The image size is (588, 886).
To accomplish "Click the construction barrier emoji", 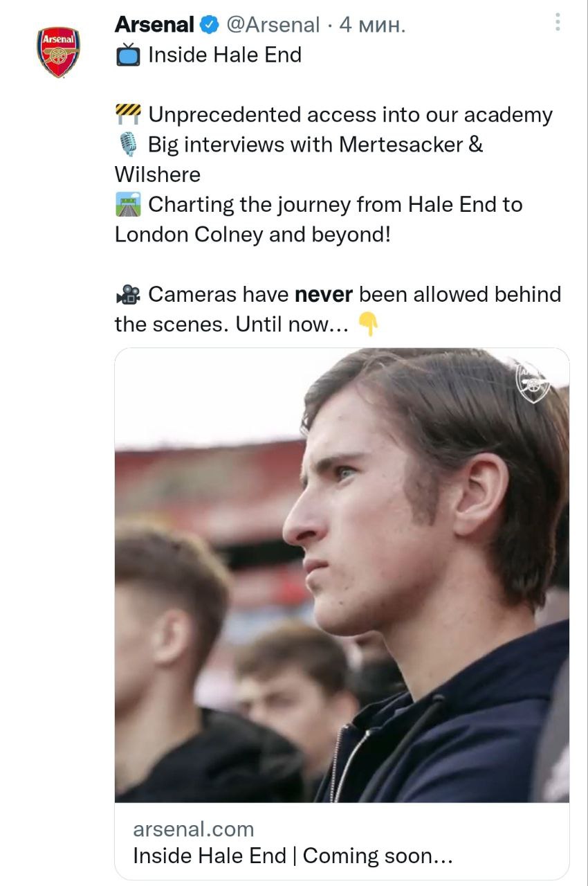I will (128, 113).
